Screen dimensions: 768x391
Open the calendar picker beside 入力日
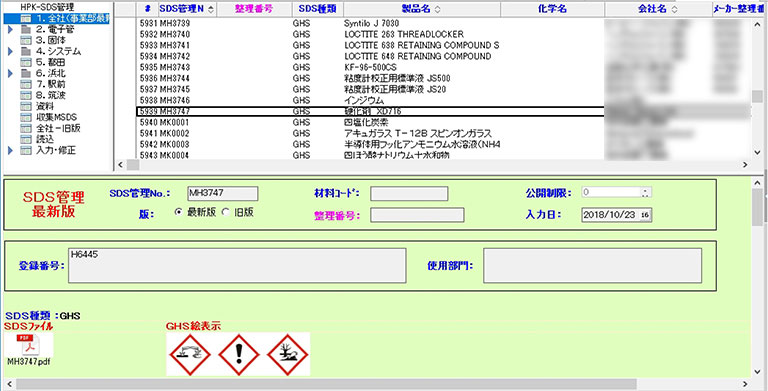[x=646, y=215]
